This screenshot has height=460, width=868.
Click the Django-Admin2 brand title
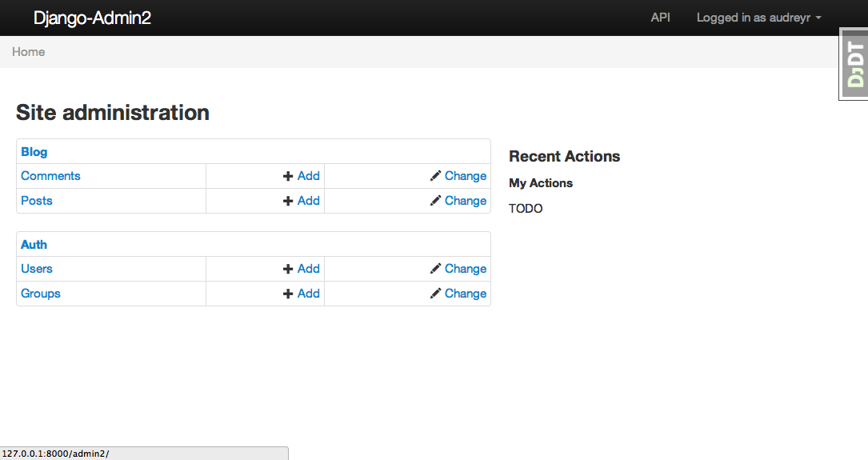click(92, 18)
